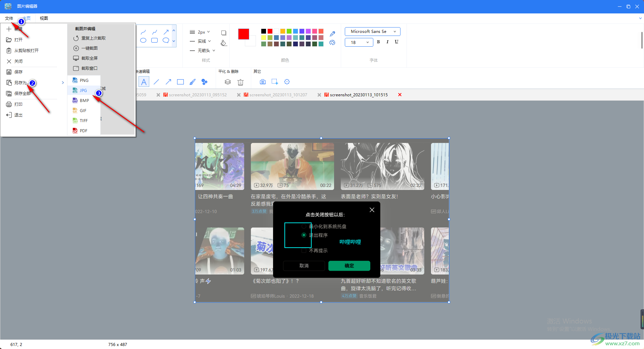
Task: Open the 实线 line style dropdown
Action: 201,41
